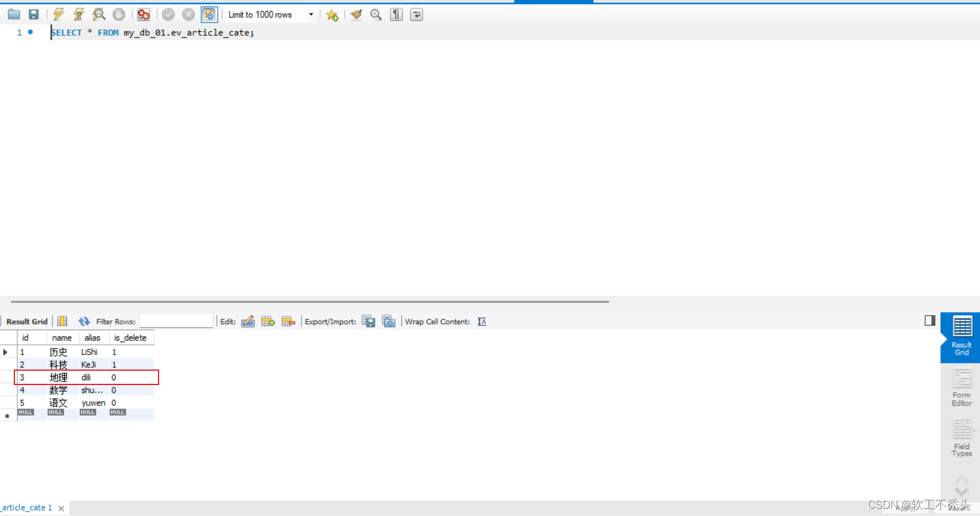Toggle word wrapping in the editor
Screen dimensions: 980x516
click(416, 14)
